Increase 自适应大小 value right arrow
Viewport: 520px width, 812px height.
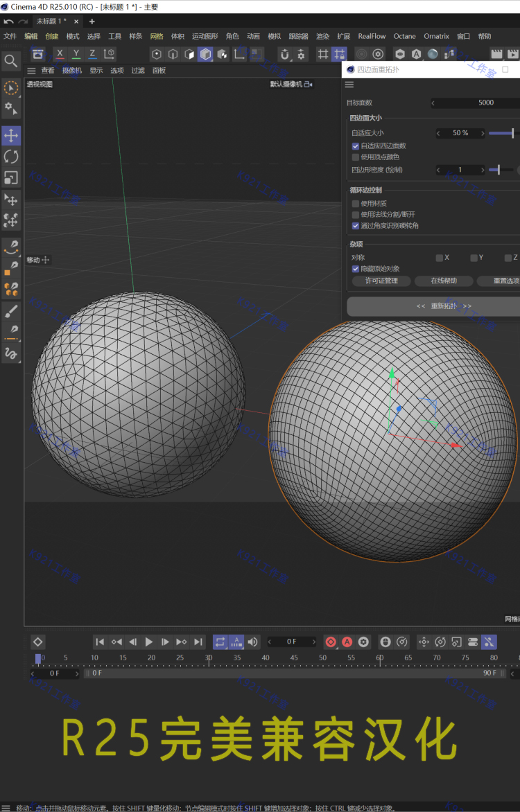pyautogui.click(x=482, y=133)
